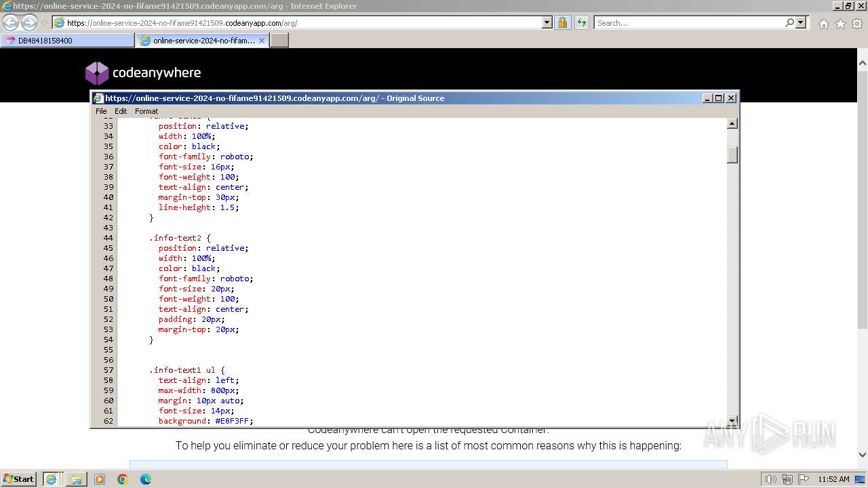Expand the search provider dropdown arrow
868x488 pixels.
(802, 22)
